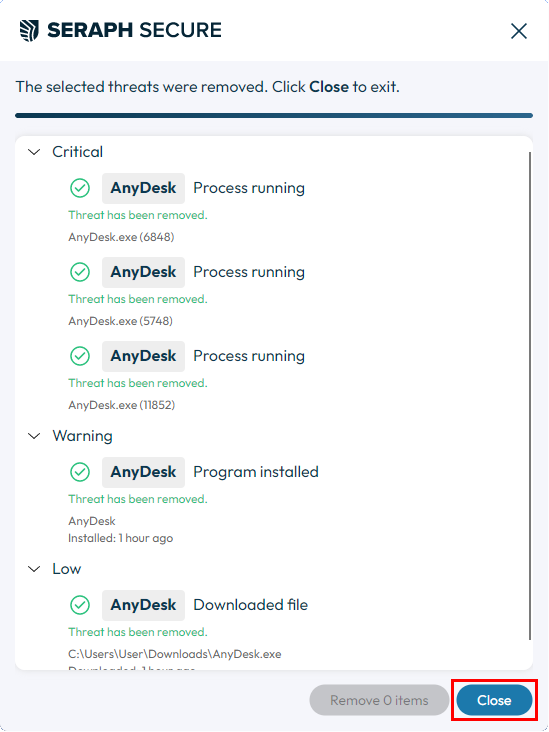Screen dimensions: 549x732
Task: Click 'Process running' label for AnyDesk.exe (5748)
Action: pos(249,272)
